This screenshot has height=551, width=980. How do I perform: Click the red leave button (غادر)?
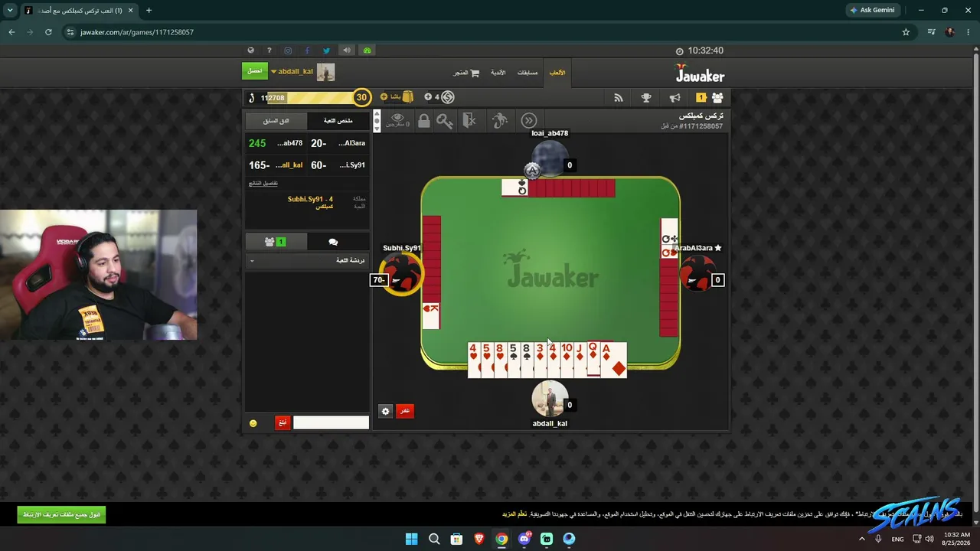[404, 411]
